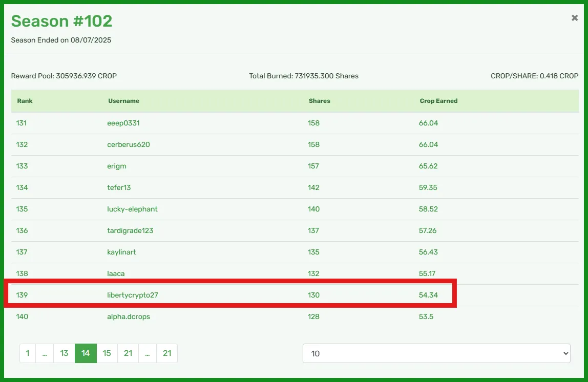Select username eeep0331 in the table
Image resolution: width=588 pixels, height=382 pixels.
tap(123, 123)
